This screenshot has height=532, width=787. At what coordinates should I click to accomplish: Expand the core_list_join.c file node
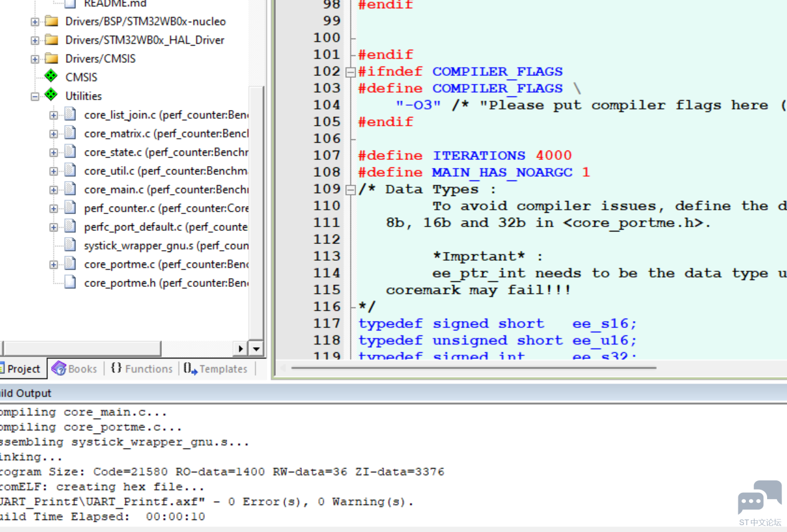(54, 115)
